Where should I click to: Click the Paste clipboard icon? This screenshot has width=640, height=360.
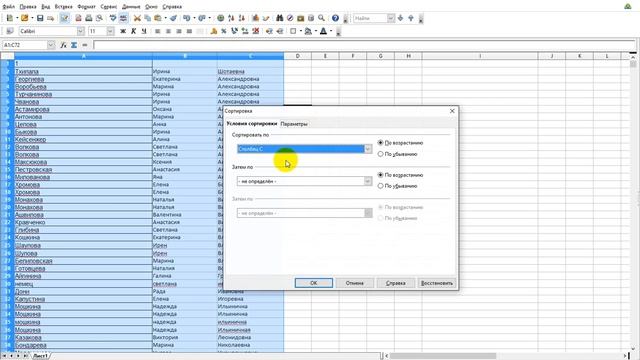(x=158, y=18)
